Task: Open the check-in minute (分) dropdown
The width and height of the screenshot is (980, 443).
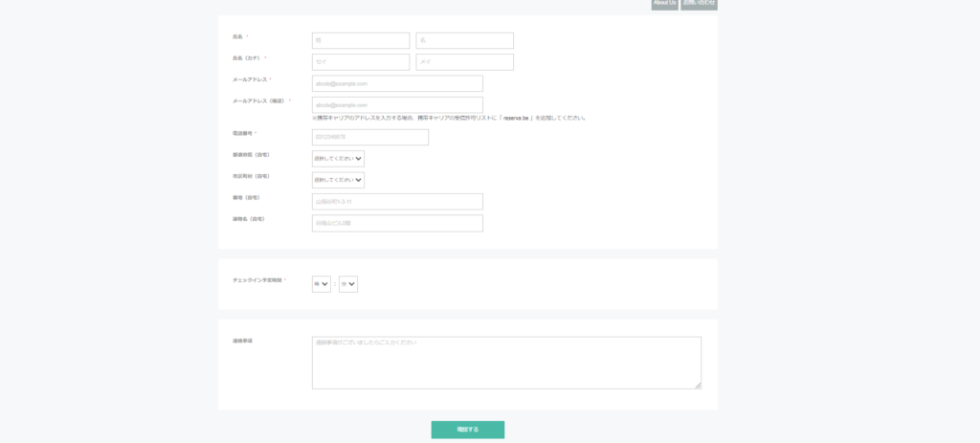Action: click(x=347, y=284)
